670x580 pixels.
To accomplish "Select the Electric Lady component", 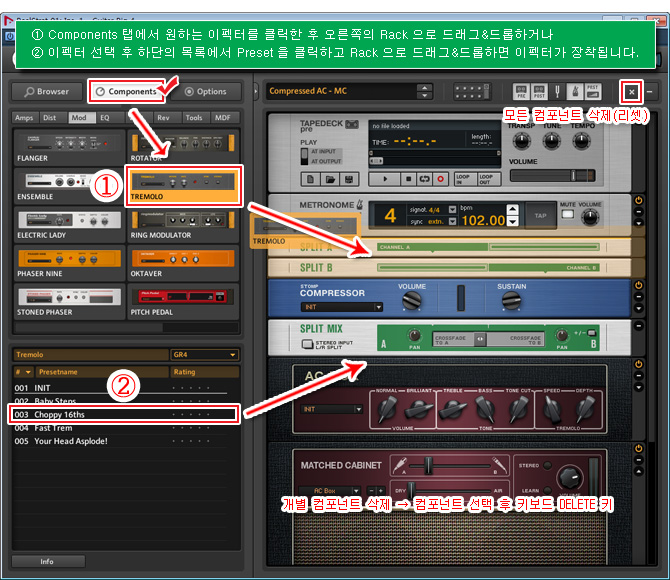I will 70,224.
